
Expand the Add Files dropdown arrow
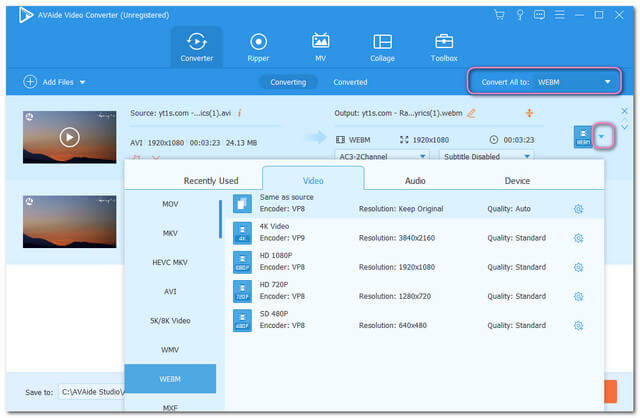[82, 82]
